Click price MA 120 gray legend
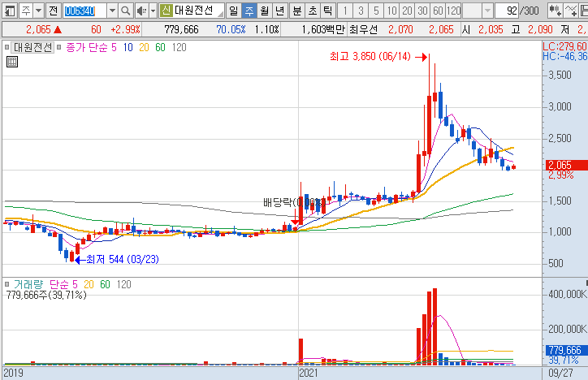The width and height of the screenshot is (588, 380). (x=179, y=47)
